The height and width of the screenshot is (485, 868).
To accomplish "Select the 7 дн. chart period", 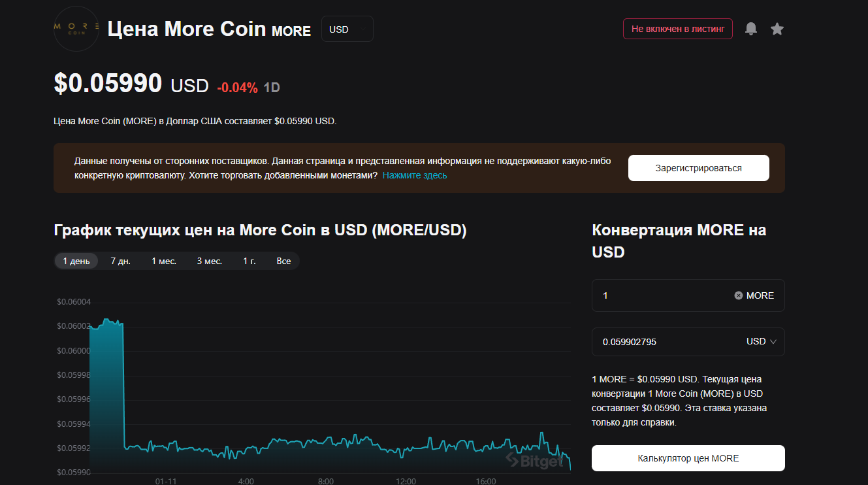I will pos(120,260).
